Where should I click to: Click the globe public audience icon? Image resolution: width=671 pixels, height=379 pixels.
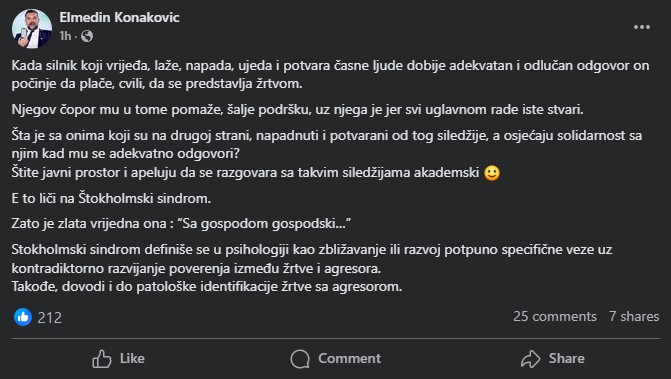(87, 36)
